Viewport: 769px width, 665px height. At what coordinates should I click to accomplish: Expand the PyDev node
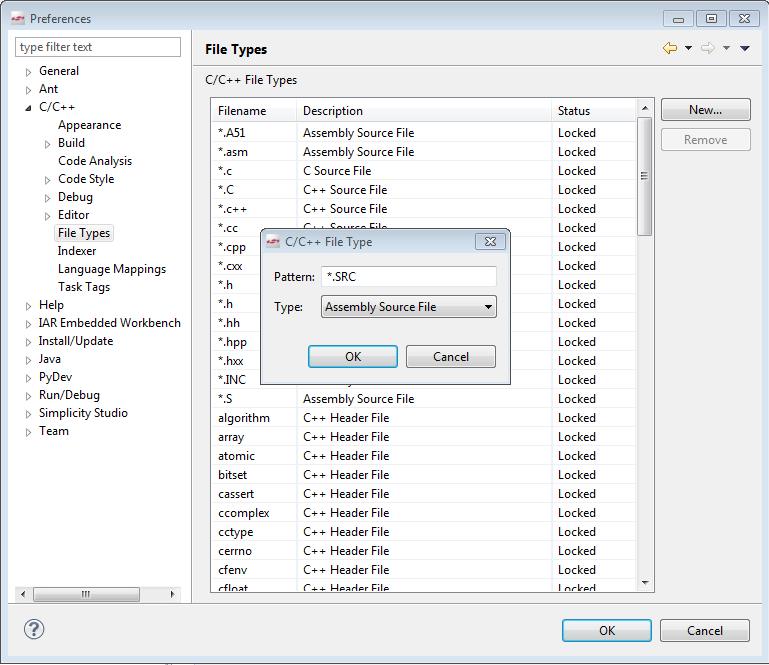pos(28,378)
